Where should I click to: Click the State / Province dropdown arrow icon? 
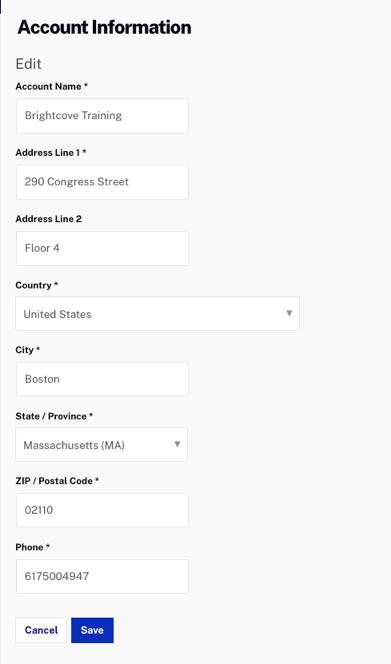coord(177,444)
